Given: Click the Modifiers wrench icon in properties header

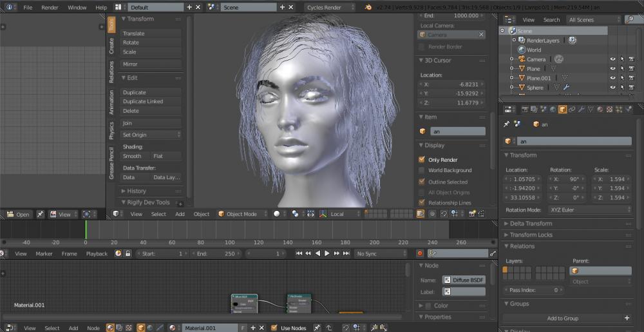Looking at the screenshot, I should click(581, 110).
